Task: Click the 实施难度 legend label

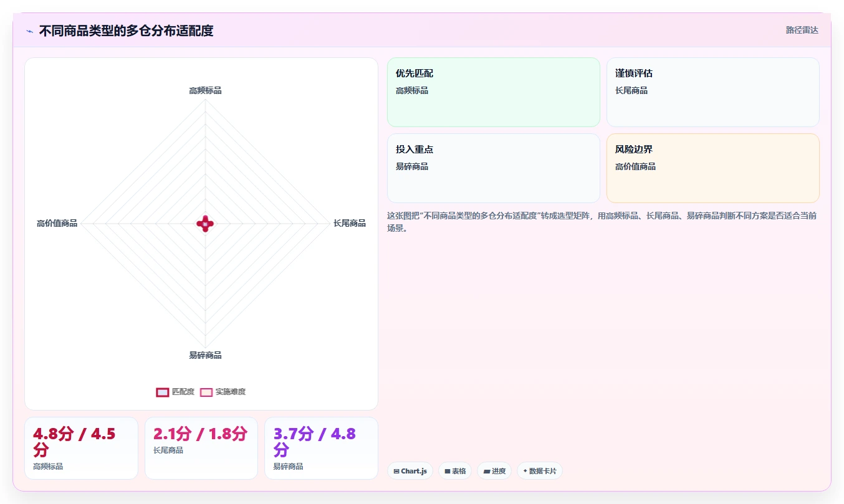Action: click(231, 392)
